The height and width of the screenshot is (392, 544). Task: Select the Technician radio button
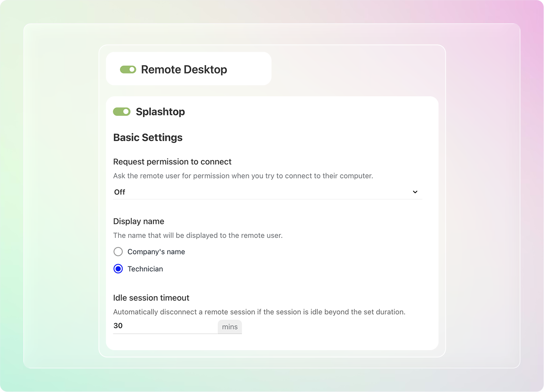tap(118, 269)
